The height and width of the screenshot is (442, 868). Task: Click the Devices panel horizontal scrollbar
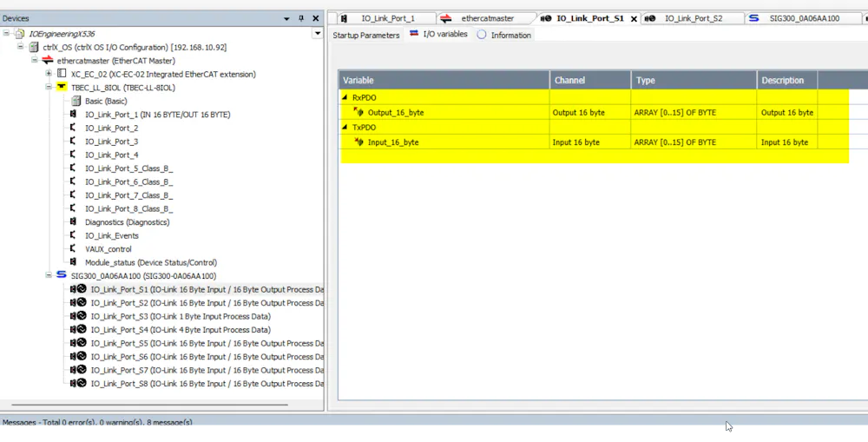click(149, 405)
